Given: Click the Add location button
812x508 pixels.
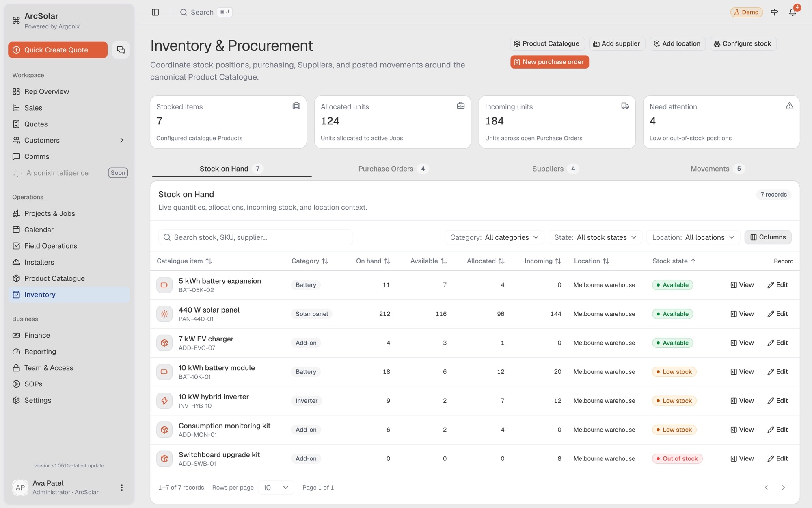Looking at the screenshot, I should coord(677,43).
